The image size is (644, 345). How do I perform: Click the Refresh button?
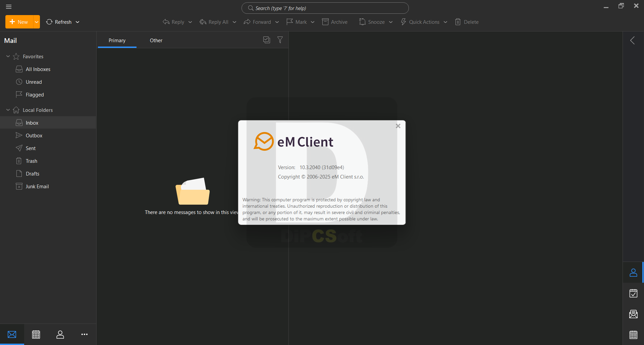tap(59, 22)
